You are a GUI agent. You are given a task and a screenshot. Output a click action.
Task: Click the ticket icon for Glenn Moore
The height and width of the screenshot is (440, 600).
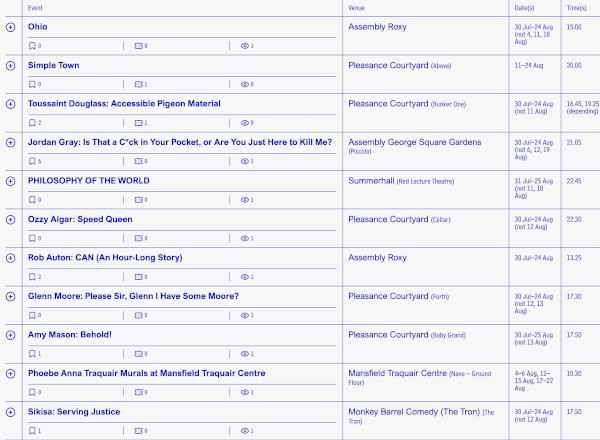pos(139,315)
